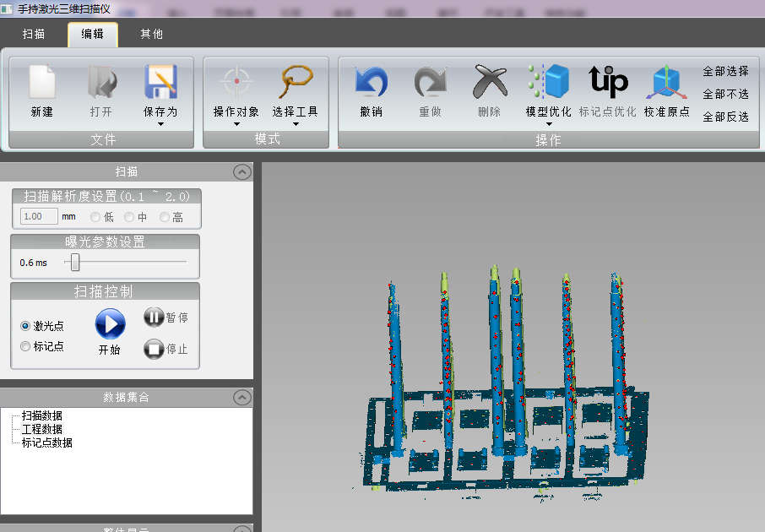Click the 暂停 pause scan icon
The width and height of the screenshot is (765, 532).
[154, 318]
